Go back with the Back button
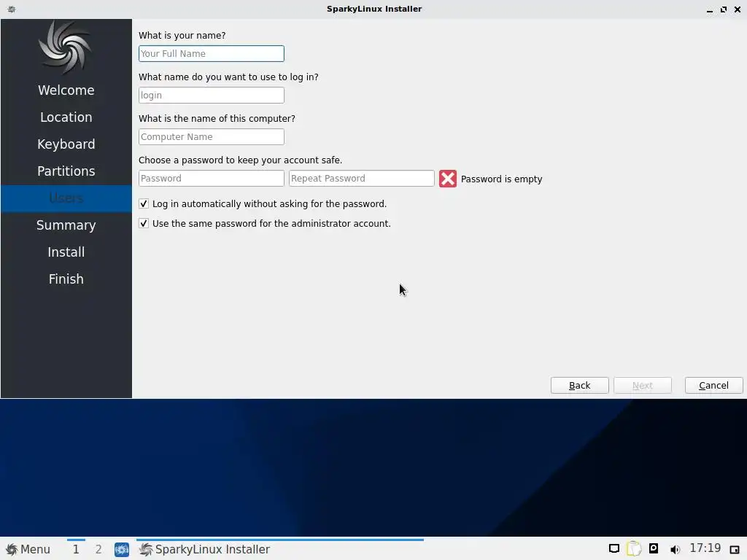The image size is (747, 560). [579, 385]
